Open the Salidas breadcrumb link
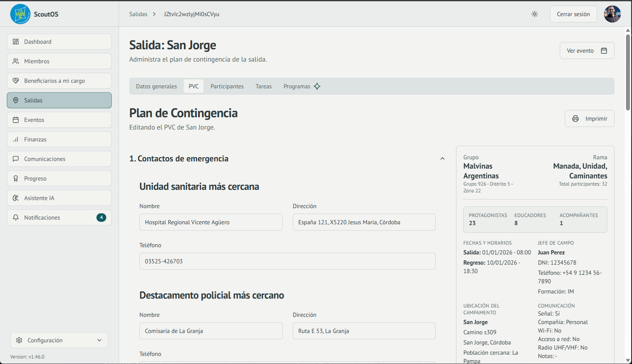 138,14
